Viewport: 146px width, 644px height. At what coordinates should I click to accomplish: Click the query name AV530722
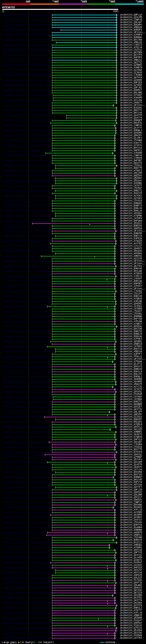(x=8, y=7)
